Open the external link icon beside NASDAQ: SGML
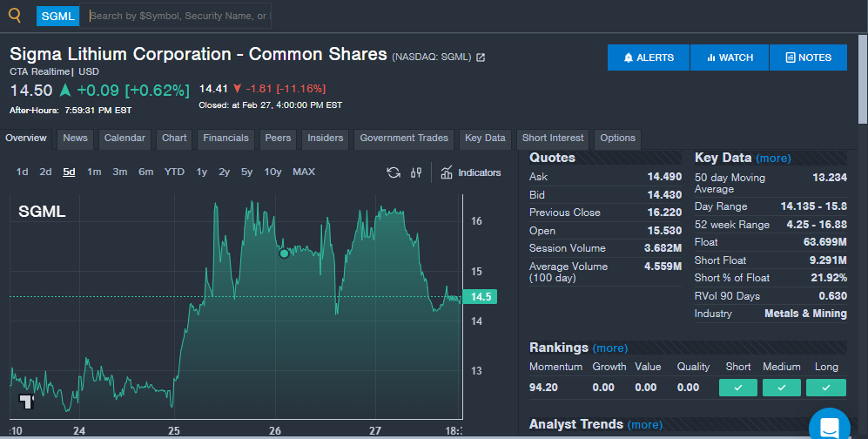868x439 pixels. pos(481,57)
